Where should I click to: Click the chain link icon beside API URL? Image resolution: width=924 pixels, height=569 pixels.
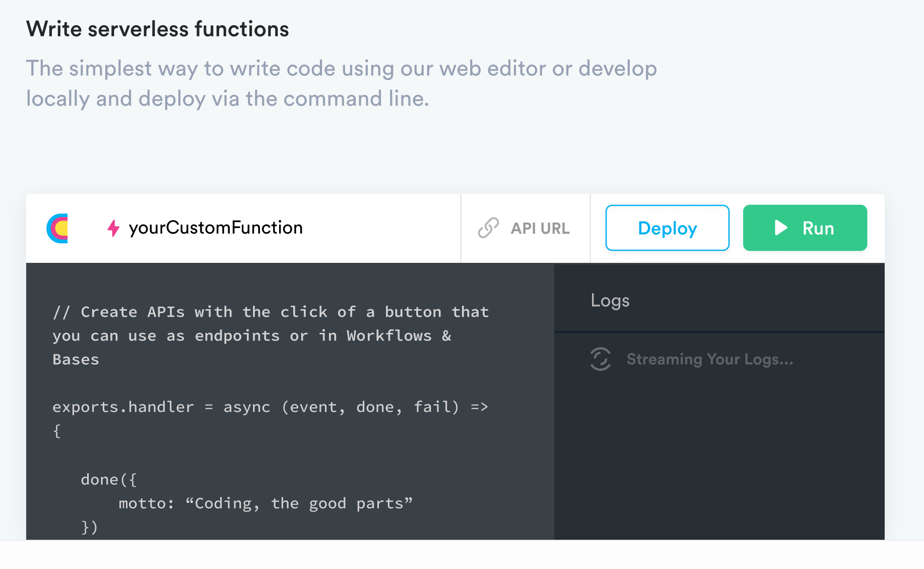coord(488,228)
